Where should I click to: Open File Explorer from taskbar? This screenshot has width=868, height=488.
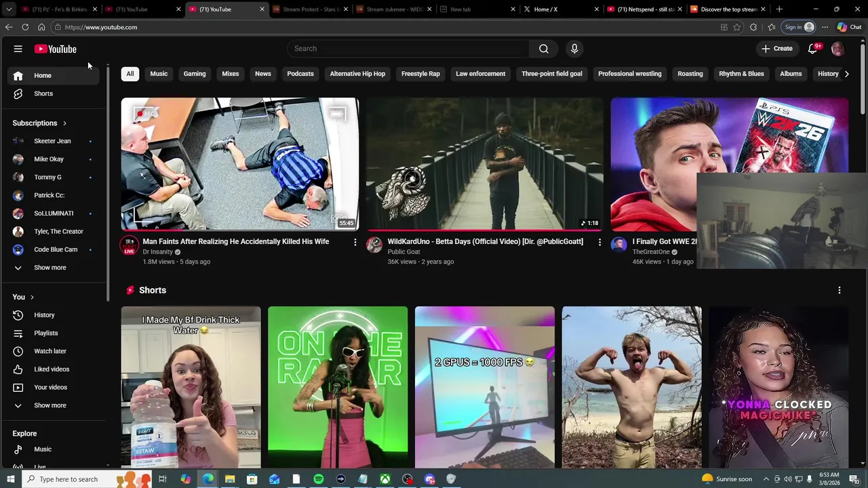(x=230, y=479)
